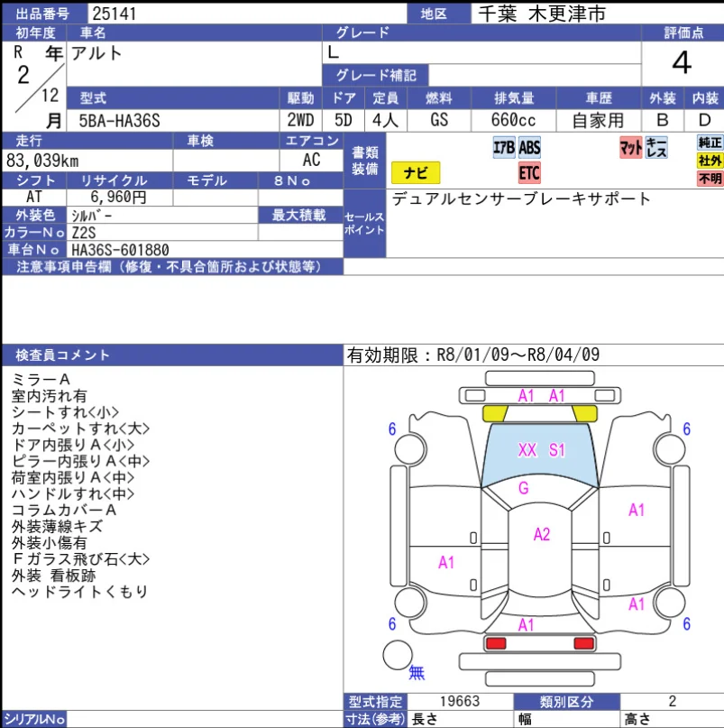The height and width of the screenshot is (728, 724).
Task: Click the inspector comment 室内汚れ有
Action: point(50,395)
